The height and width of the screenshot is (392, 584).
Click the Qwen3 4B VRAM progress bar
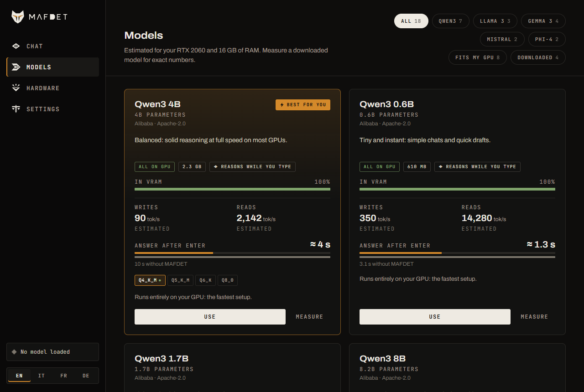click(232, 189)
